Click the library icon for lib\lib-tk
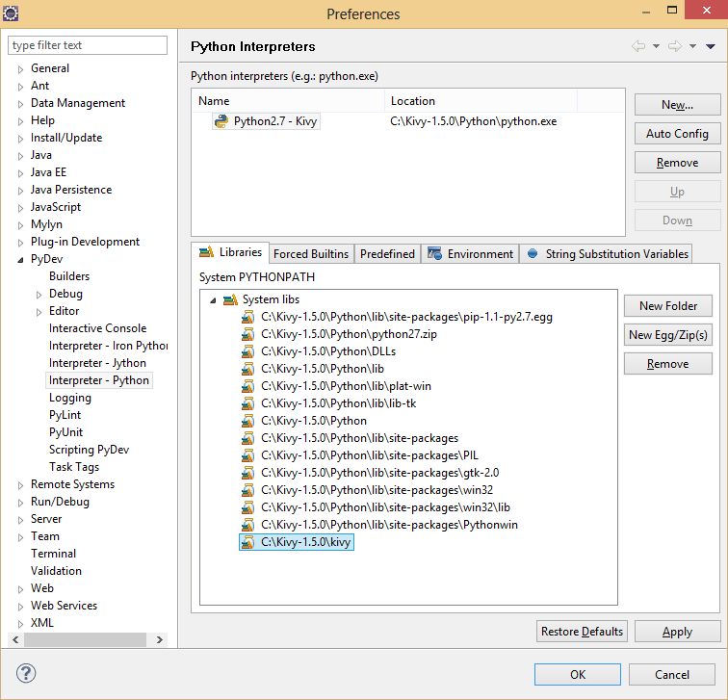 point(247,403)
